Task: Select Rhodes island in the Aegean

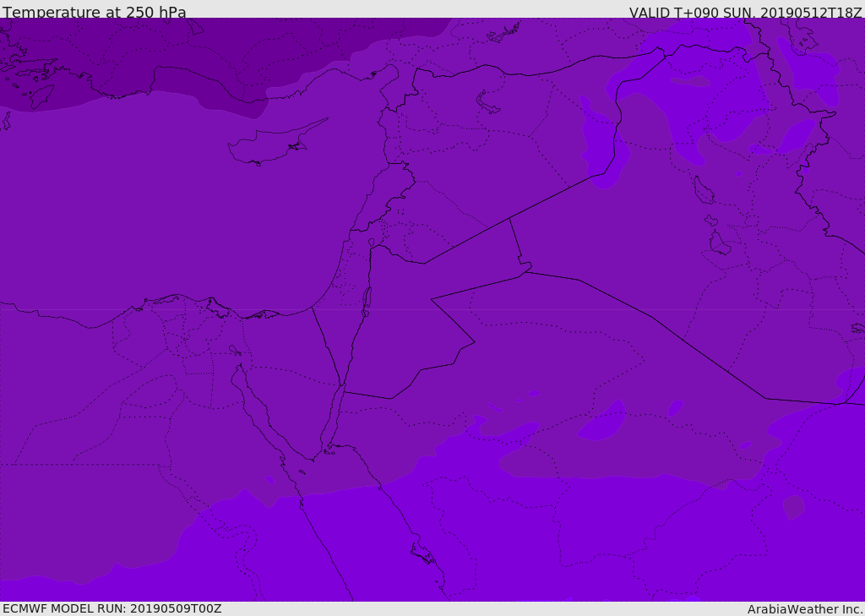Action: [x=41, y=96]
